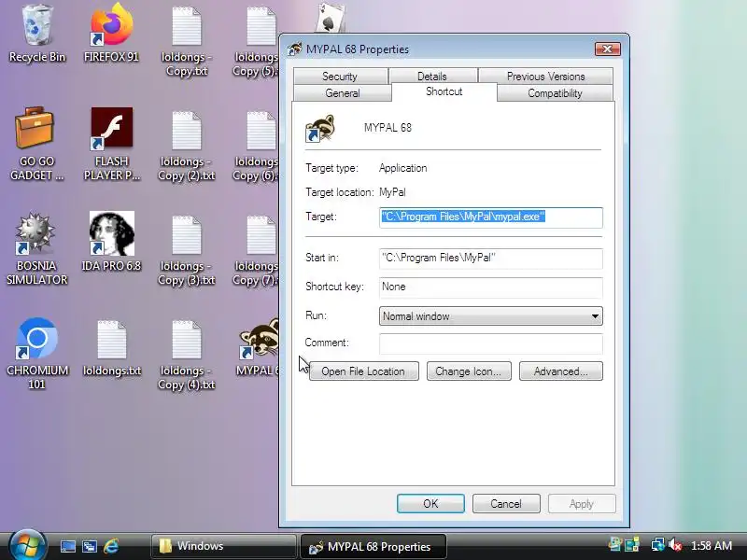Select the BOSNIA SIMULATOR mine icon
This screenshot has height=560, width=747.
coord(36,247)
